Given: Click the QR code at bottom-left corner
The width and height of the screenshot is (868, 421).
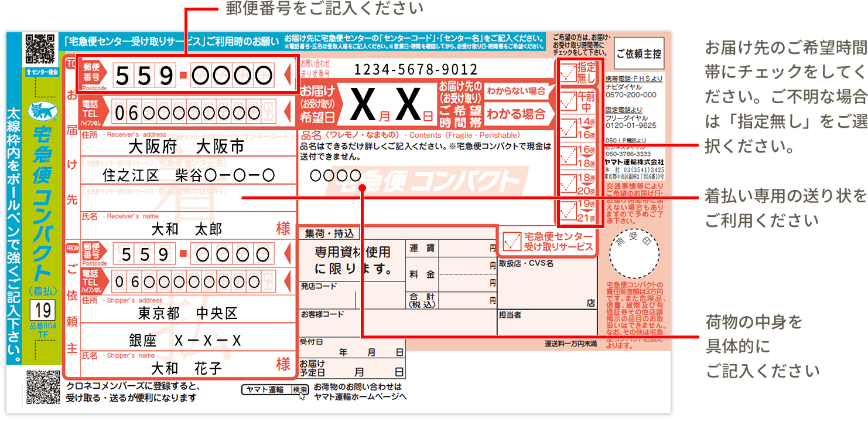Looking at the screenshot, I should [44, 387].
